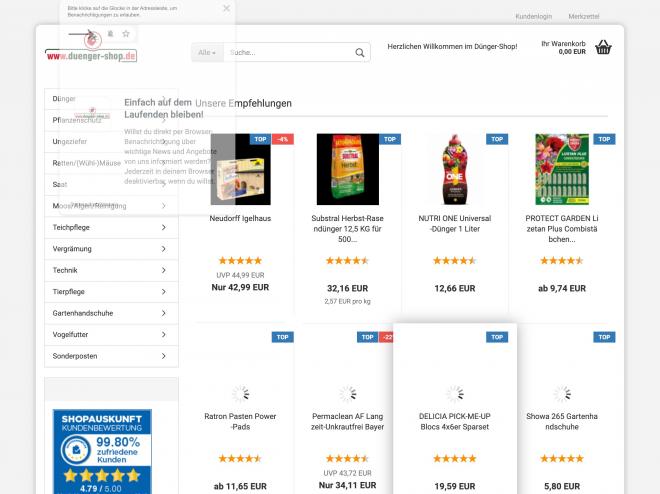Click the ab 9,74 EUR price
This screenshot has height=494, width=660.
562,288
